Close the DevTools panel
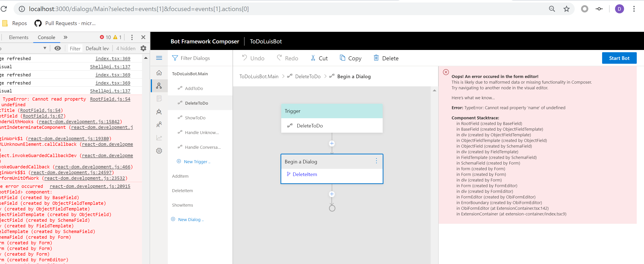 [x=143, y=38]
